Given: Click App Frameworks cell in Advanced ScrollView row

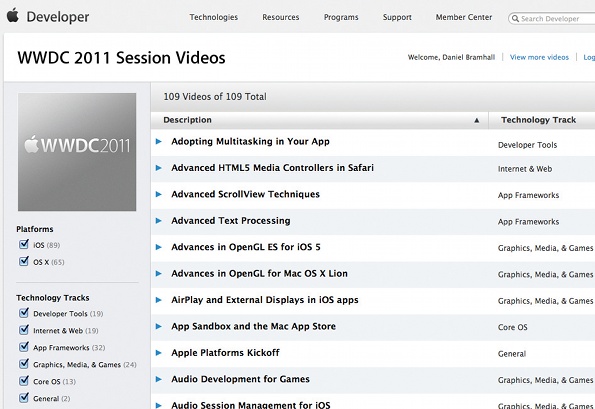Looking at the screenshot, I should (528, 195).
